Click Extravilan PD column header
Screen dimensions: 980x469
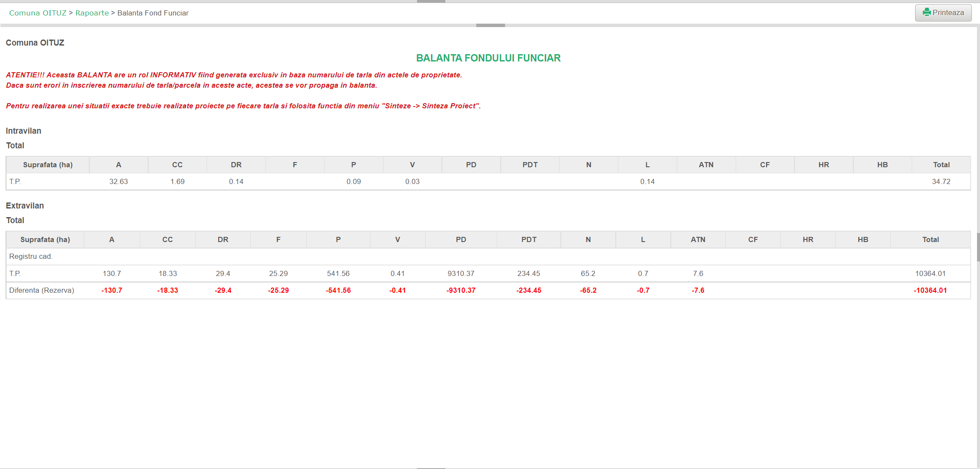pos(461,239)
